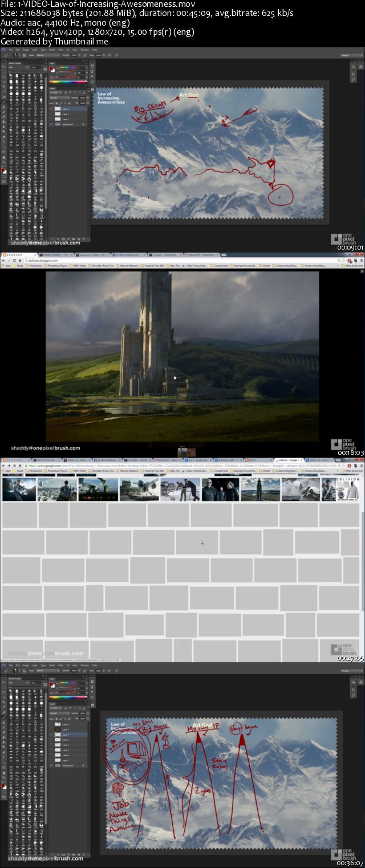Toggle the highlighted layer's eye in the last frame
The image size is (365, 868).
[x=51, y=735]
